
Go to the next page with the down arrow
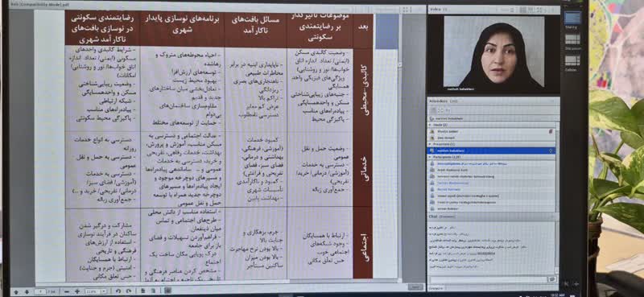pyautogui.click(x=27, y=291)
